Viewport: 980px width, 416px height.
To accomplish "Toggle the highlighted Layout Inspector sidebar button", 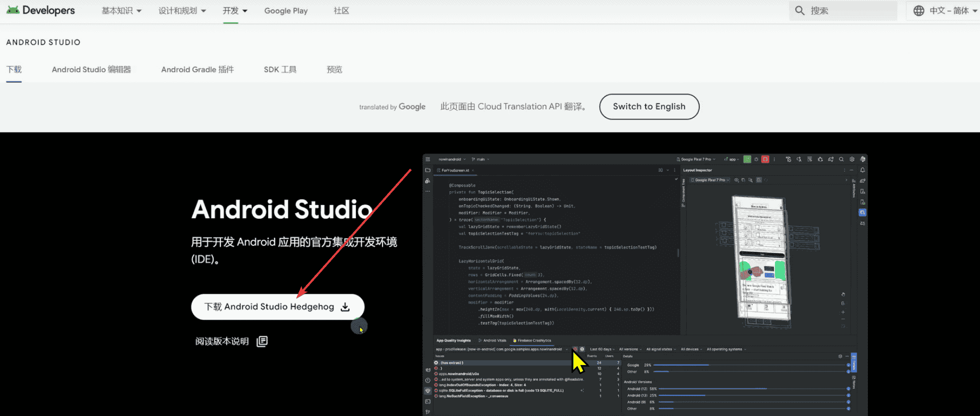I will (x=863, y=213).
